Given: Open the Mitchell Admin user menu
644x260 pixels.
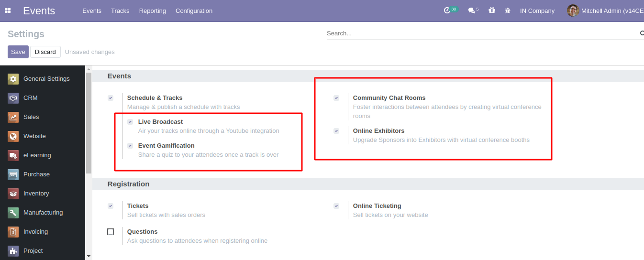Looking at the screenshot, I should [605, 11].
